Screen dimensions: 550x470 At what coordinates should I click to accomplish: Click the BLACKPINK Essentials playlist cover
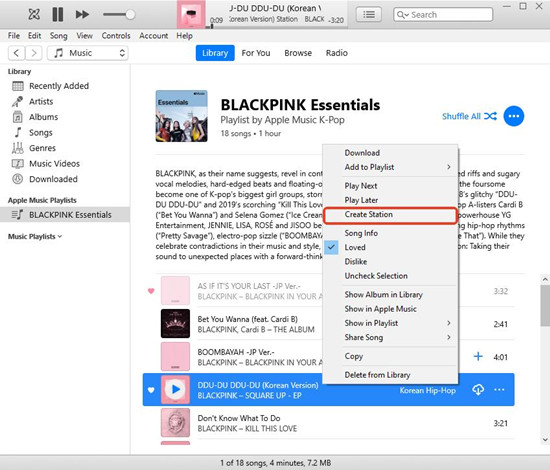181,116
